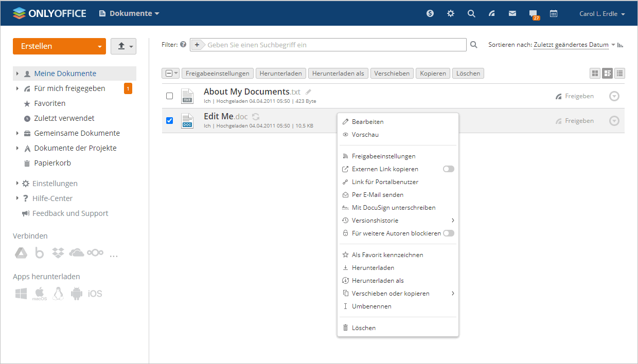
Task: Switch to thumbnail tile view
Action: click(595, 74)
